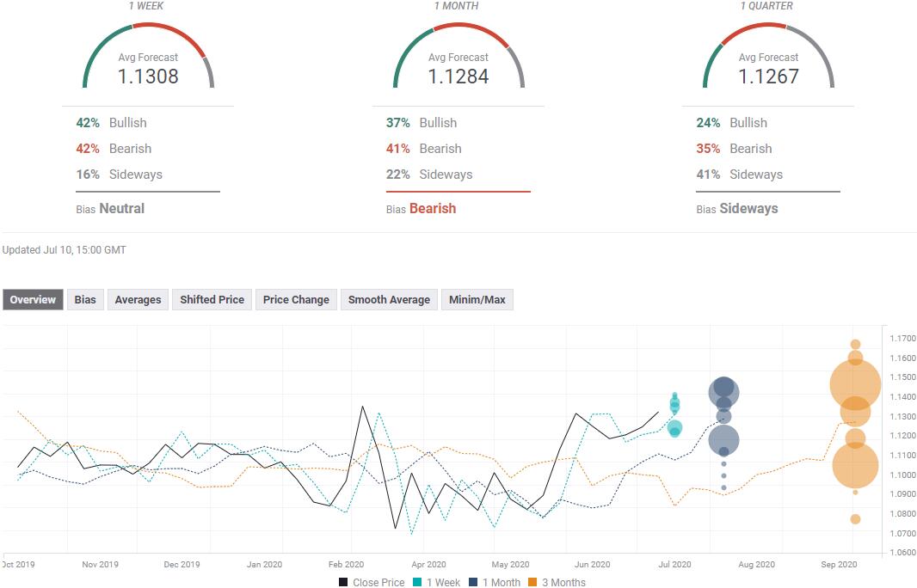Toggle the 3 Months legend swatch
The width and height of the screenshot is (917, 588).
pyautogui.click(x=532, y=582)
